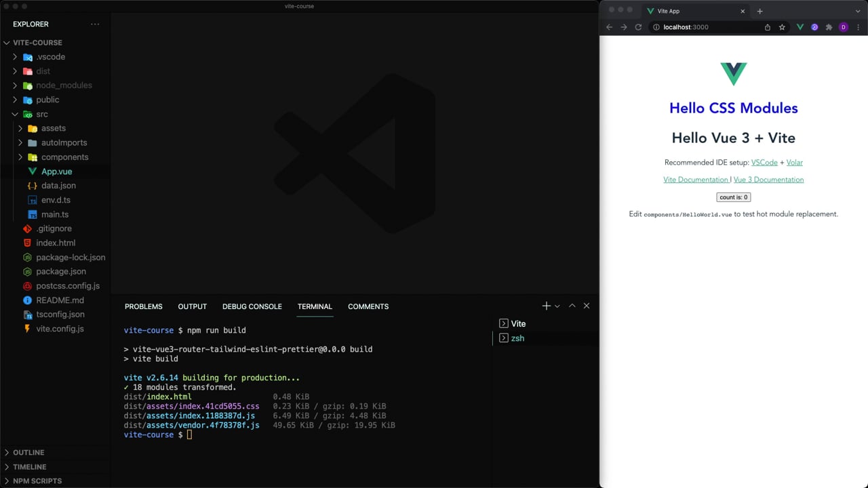The width and height of the screenshot is (868, 488).
Task: Collapse the src folder
Action: coord(41,115)
